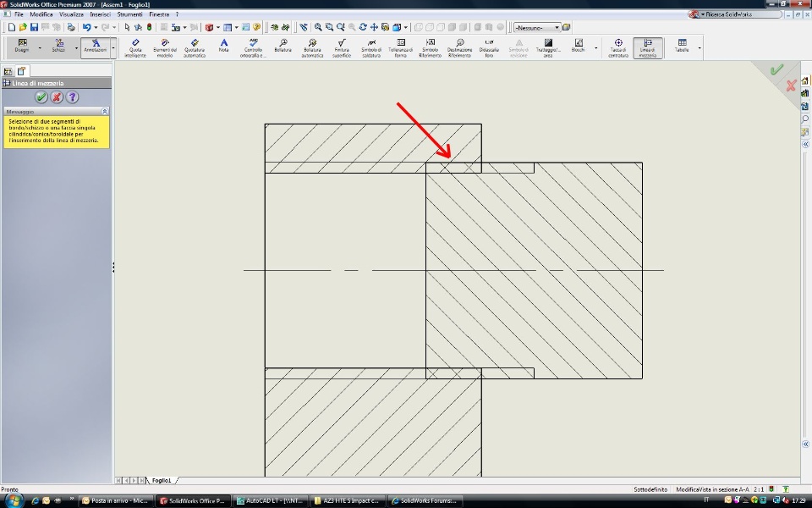Select the Zoom to area tool
812x508 pixels.
329,27
